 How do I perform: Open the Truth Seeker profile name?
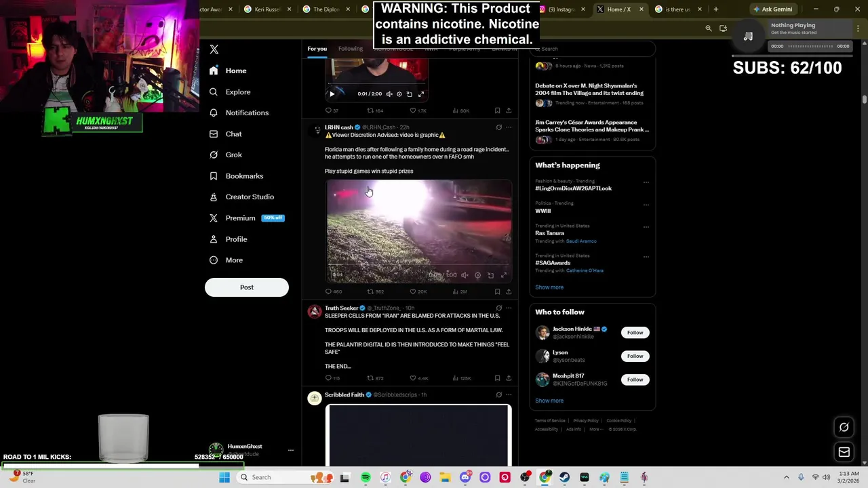tap(341, 308)
